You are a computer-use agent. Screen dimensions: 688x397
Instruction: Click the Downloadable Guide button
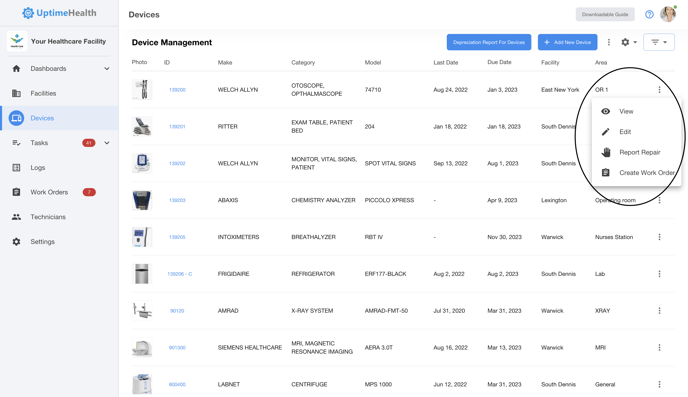[605, 14]
